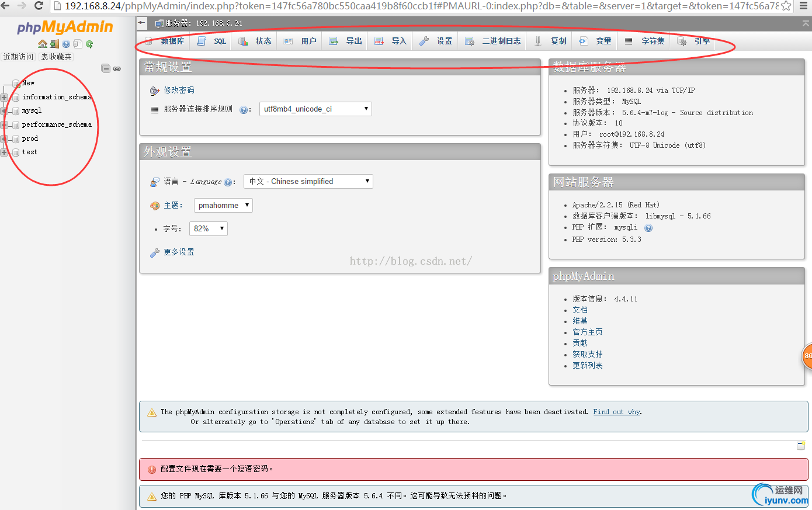Open the theme dropdown showing pmahomme
Screen dimensions: 812x510
point(223,206)
